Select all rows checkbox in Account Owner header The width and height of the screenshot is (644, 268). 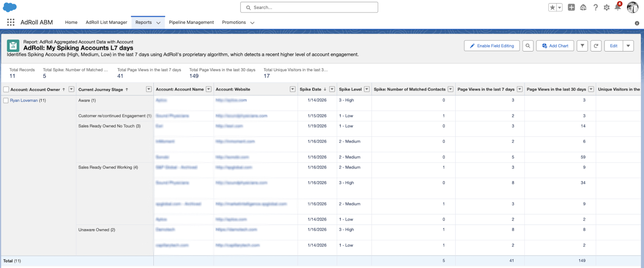(x=6, y=90)
